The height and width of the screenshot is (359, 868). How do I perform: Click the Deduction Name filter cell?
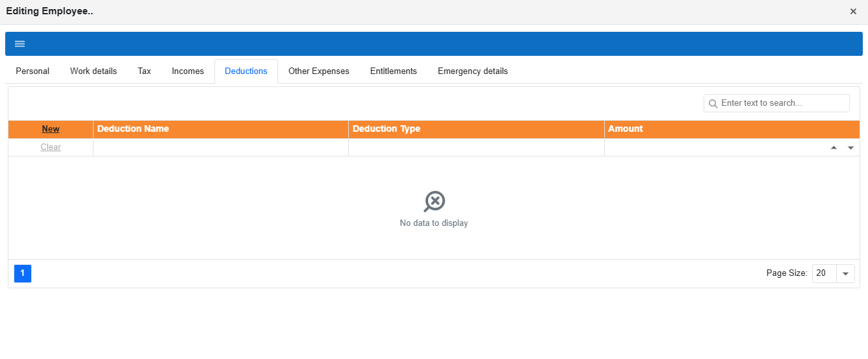click(x=221, y=147)
